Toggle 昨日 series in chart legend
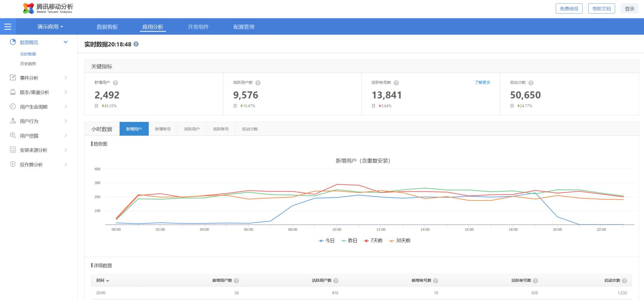The width and height of the screenshot is (644, 300). tap(349, 241)
